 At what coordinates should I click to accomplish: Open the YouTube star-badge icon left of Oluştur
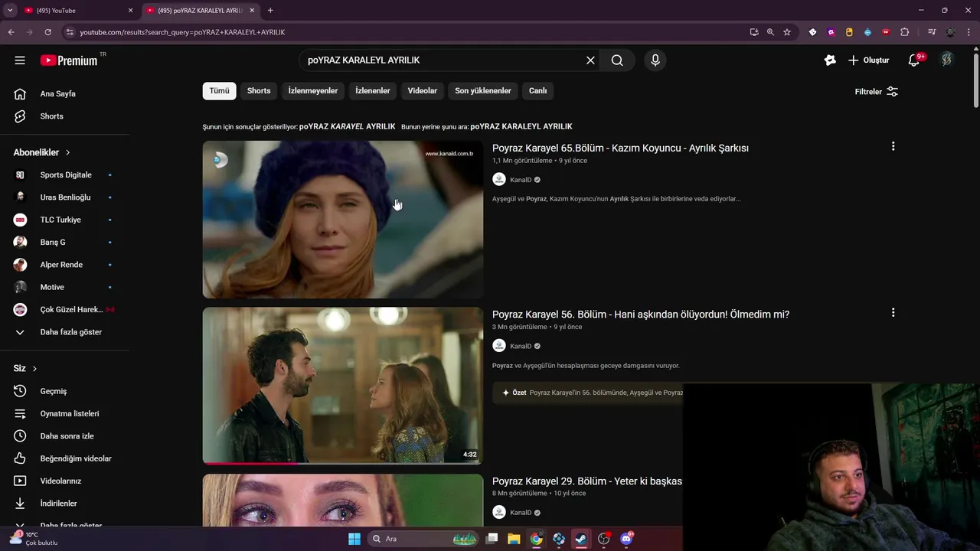click(x=830, y=60)
